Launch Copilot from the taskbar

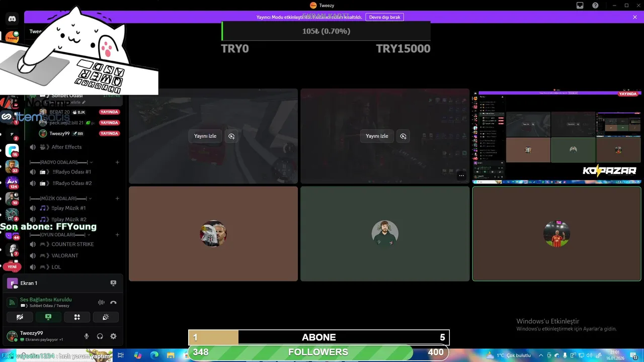coord(138,355)
